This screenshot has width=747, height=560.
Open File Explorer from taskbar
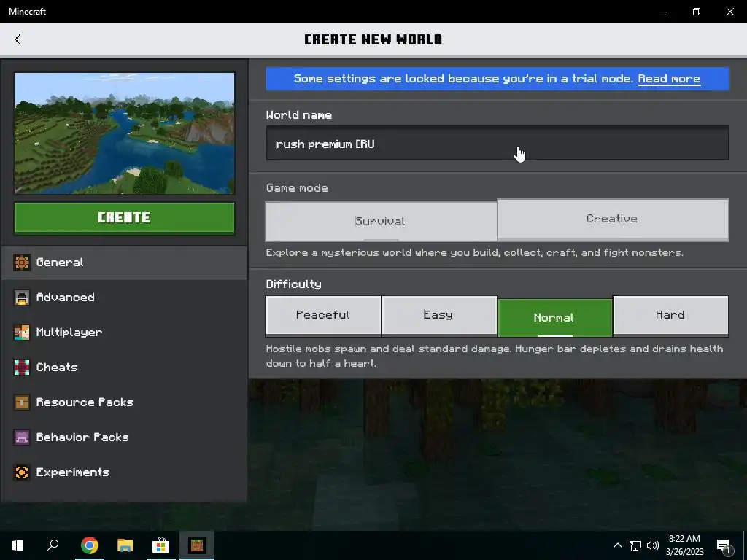point(125,545)
